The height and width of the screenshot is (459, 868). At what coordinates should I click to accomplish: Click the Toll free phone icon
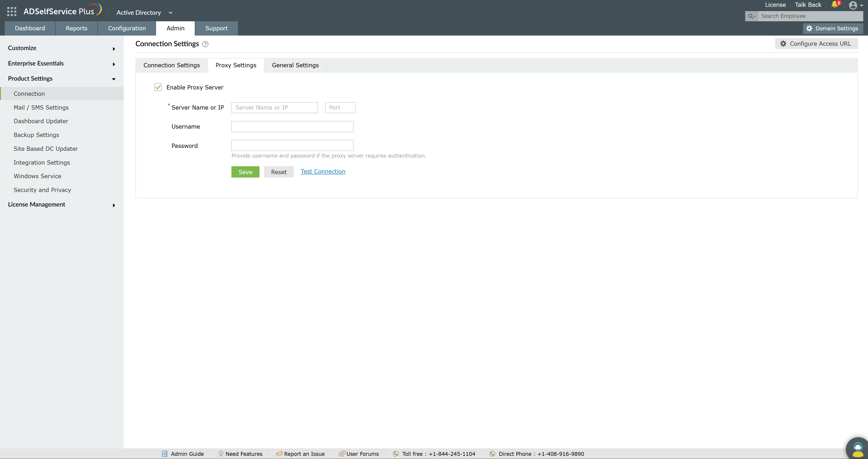(x=396, y=454)
